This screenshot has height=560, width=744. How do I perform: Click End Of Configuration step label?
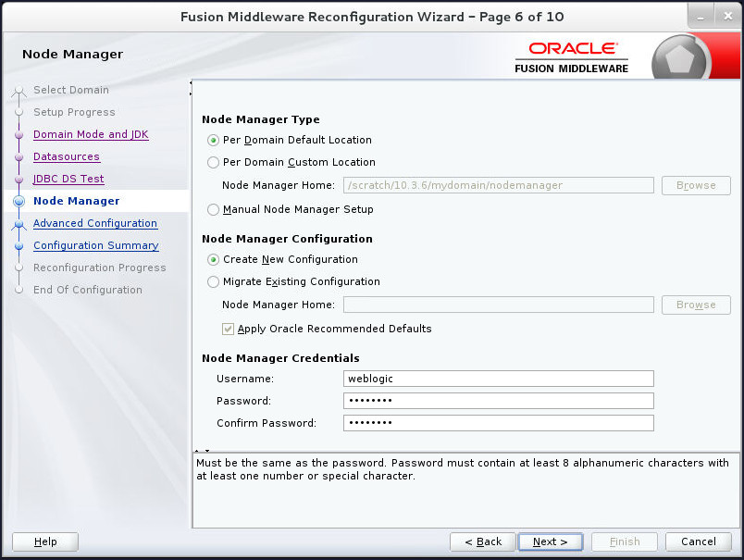click(x=88, y=290)
